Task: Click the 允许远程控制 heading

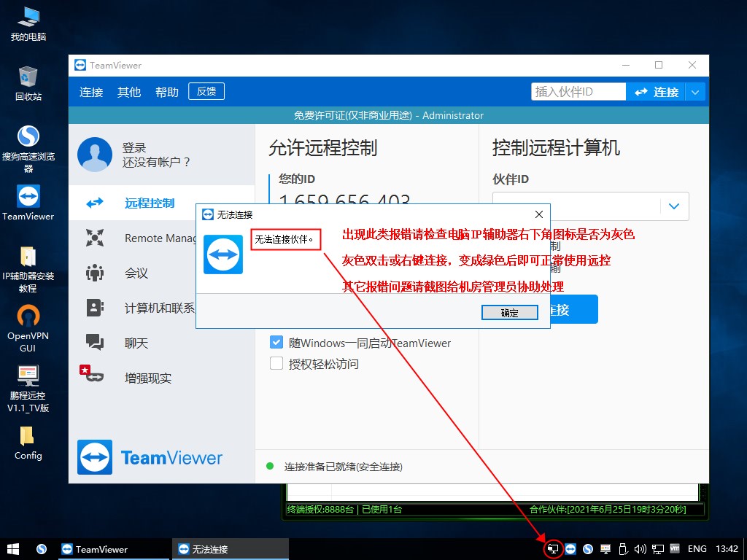Action: [323, 147]
